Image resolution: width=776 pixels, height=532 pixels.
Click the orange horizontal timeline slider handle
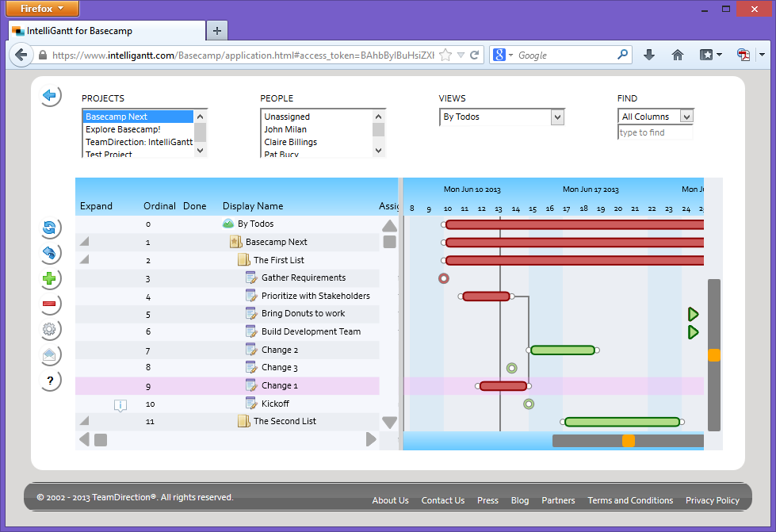(x=628, y=441)
